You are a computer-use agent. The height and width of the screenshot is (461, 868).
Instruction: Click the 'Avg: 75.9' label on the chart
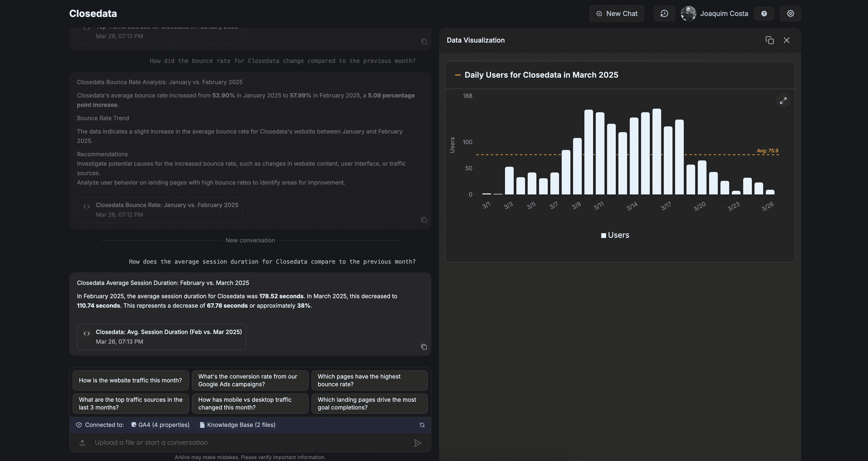tap(767, 150)
